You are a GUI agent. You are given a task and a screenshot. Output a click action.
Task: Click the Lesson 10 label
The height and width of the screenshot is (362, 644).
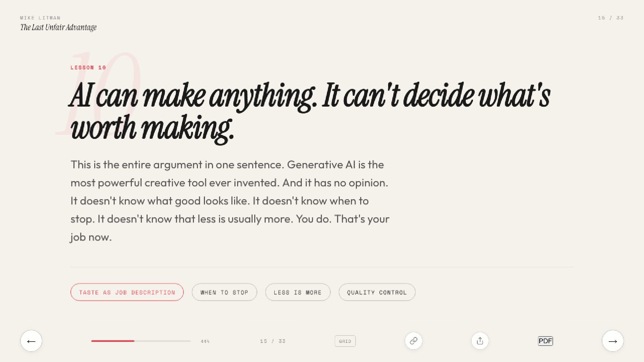click(88, 67)
